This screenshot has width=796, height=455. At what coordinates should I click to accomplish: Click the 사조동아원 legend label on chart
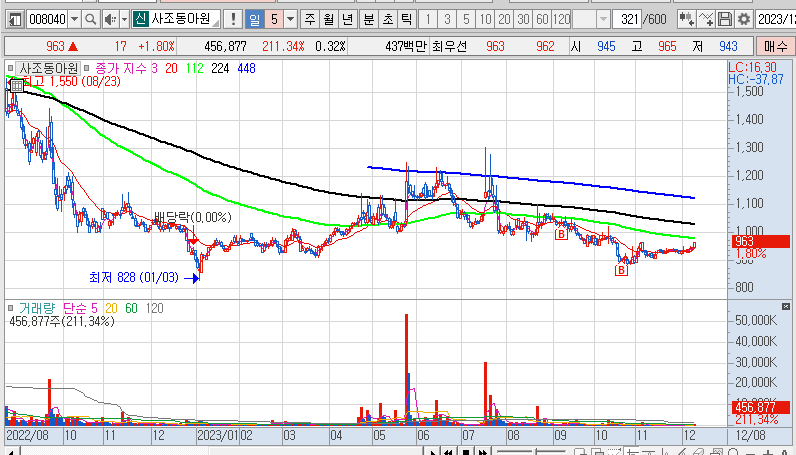(x=48, y=68)
